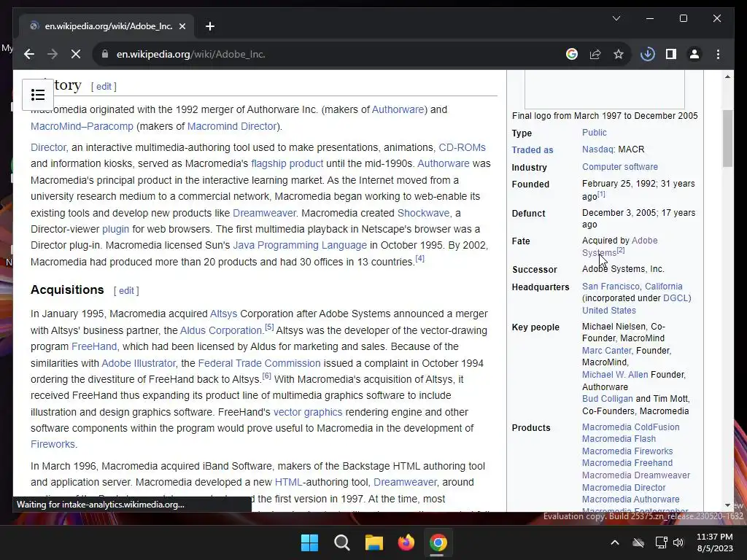
Task: Click the cloud sync icon in the system tray
Action: pos(638,542)
